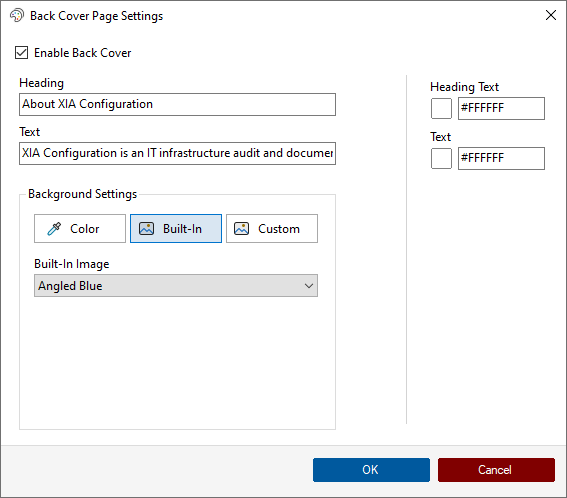Screen dimensions: 567x498
Task: Close the Back Cover Page Settings dialog
Action: click(551, 15)
